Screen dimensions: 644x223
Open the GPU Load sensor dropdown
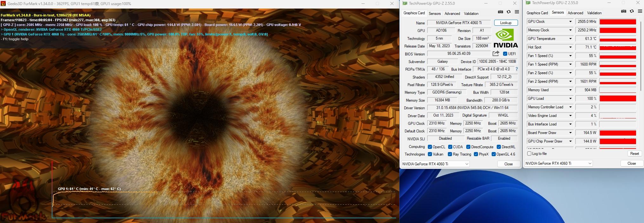pos(570,99)
